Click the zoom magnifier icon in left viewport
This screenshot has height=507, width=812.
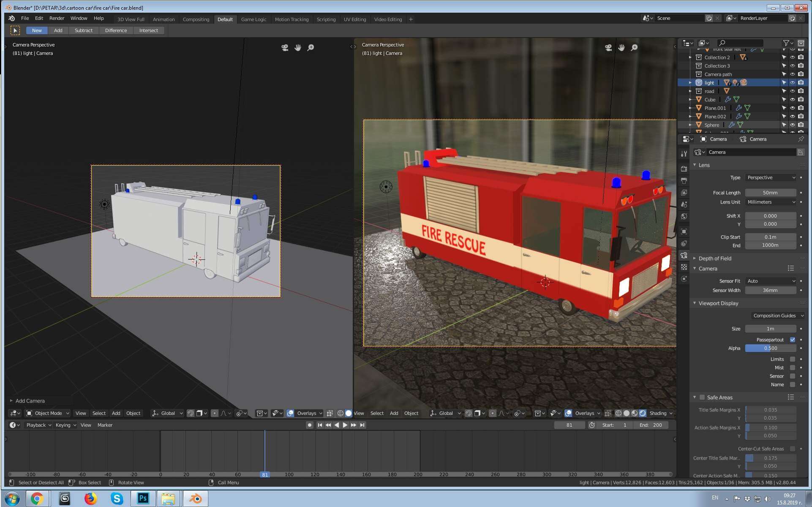[x=311, y=48]
